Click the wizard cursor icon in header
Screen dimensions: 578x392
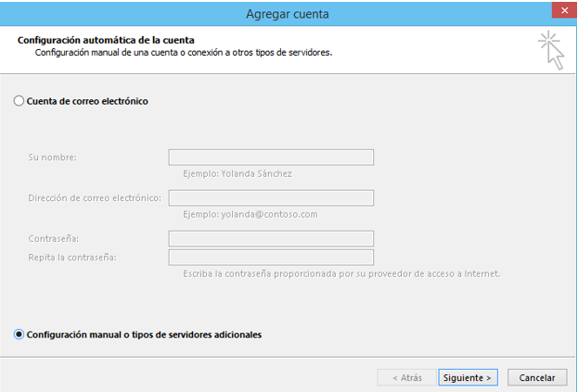click(x=551, y=49)
